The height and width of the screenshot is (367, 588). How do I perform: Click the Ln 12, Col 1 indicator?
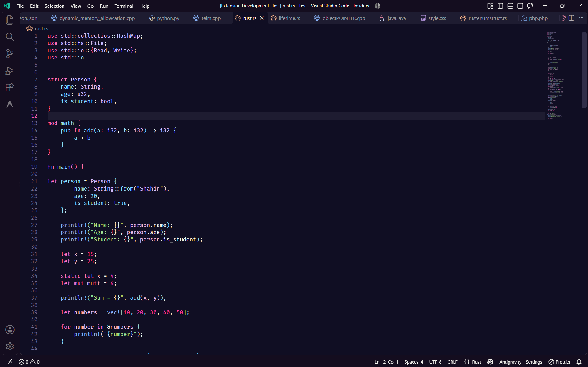(x=386, y=362)
